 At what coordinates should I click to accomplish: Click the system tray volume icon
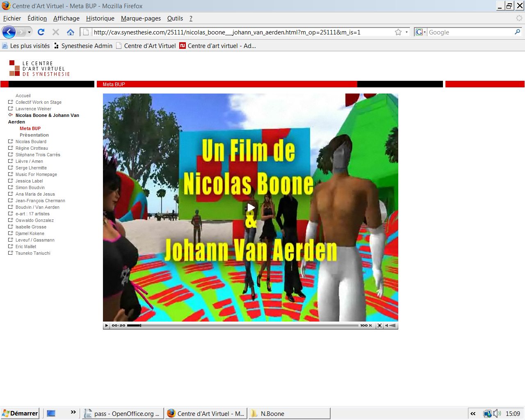tap(497, 413)
